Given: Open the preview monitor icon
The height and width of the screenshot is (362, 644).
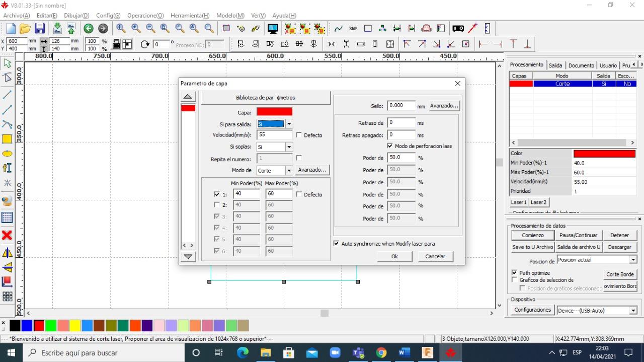Looking at the screenshot, I should (273, 29).
